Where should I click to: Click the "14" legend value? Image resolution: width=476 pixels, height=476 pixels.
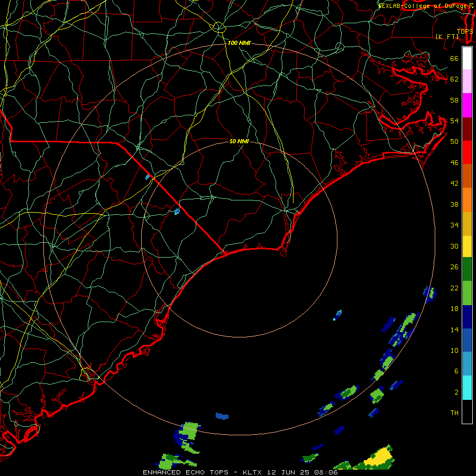(454, 329)
